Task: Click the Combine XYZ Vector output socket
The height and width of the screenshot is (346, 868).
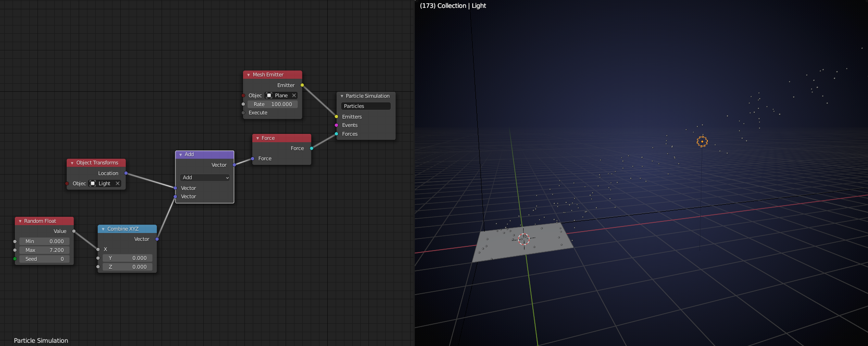Action: 157,239
